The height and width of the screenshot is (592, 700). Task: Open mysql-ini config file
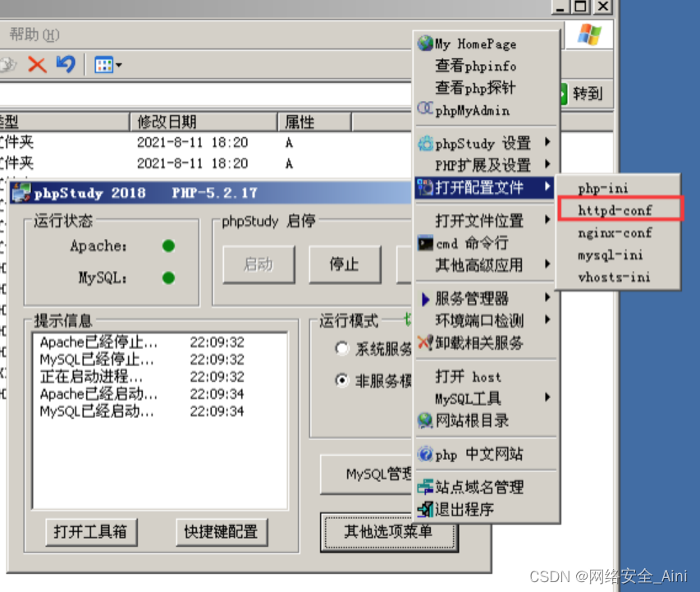[618, 255]
